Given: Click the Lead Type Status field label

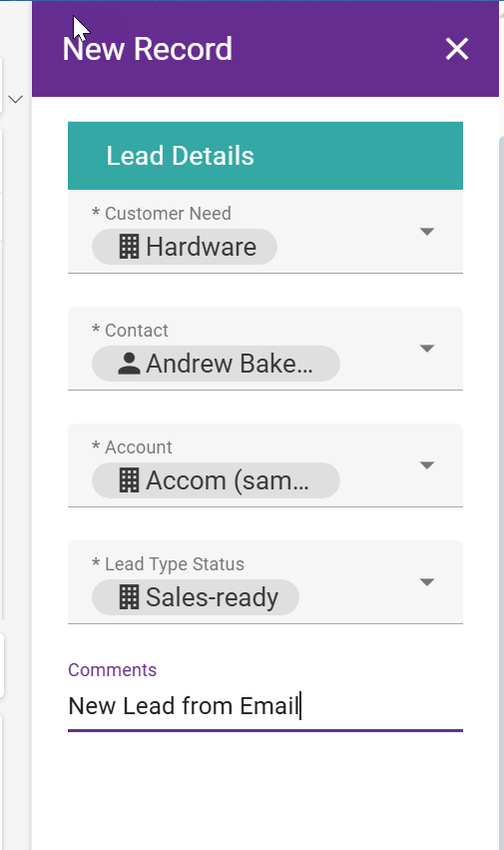Looking at the screenshot, I should 168,563.
